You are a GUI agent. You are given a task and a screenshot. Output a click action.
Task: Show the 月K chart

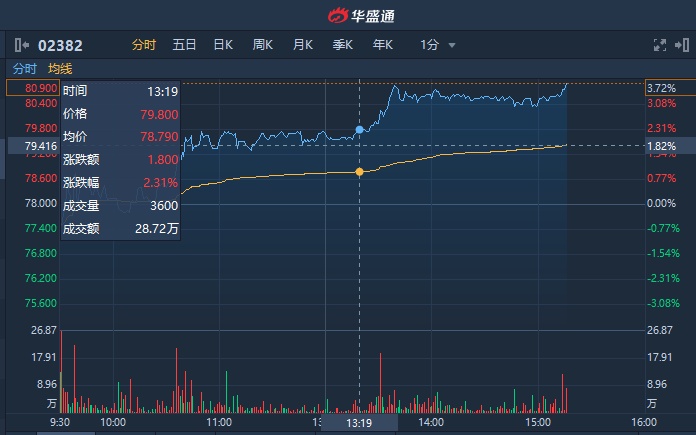click(x=303, y=45)
